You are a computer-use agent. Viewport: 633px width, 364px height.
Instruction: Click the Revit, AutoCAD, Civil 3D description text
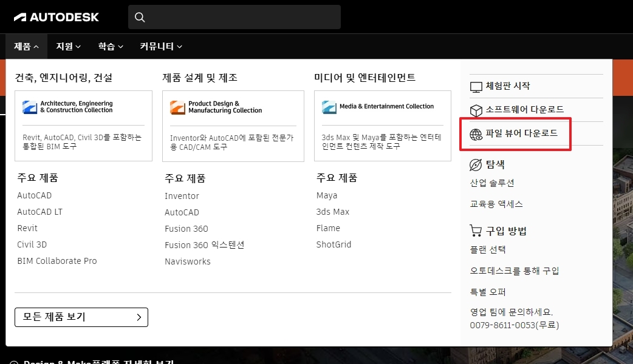point(82,142)
